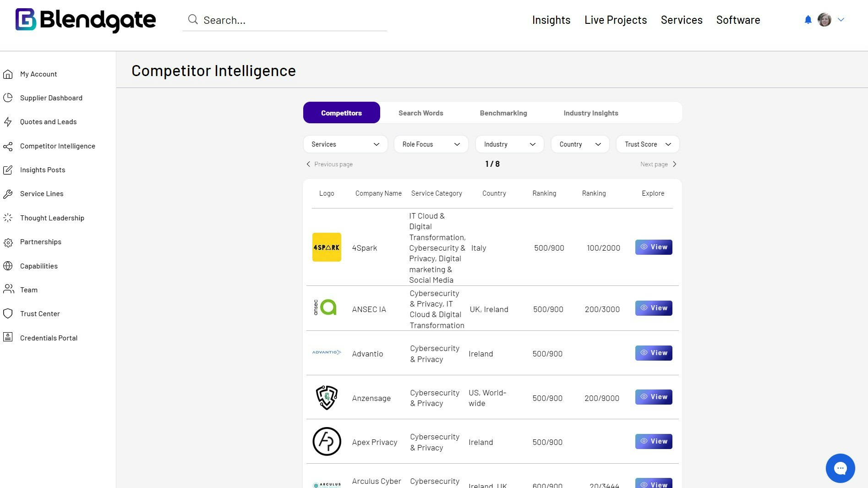The height and width of the screenshot is (488, 868).
Task: Open Team in the sidebar
Action: 29,290
